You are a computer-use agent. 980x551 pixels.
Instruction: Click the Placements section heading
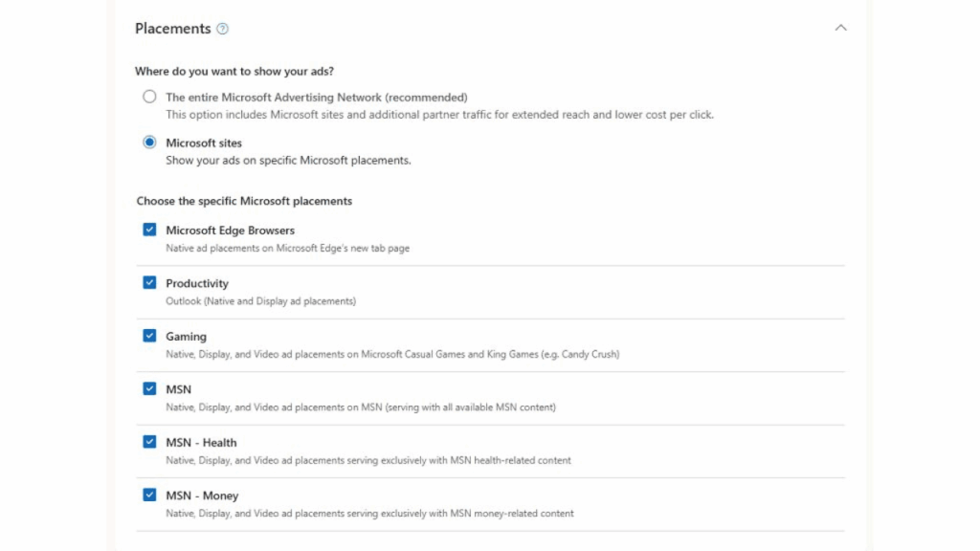pos(171,29)
